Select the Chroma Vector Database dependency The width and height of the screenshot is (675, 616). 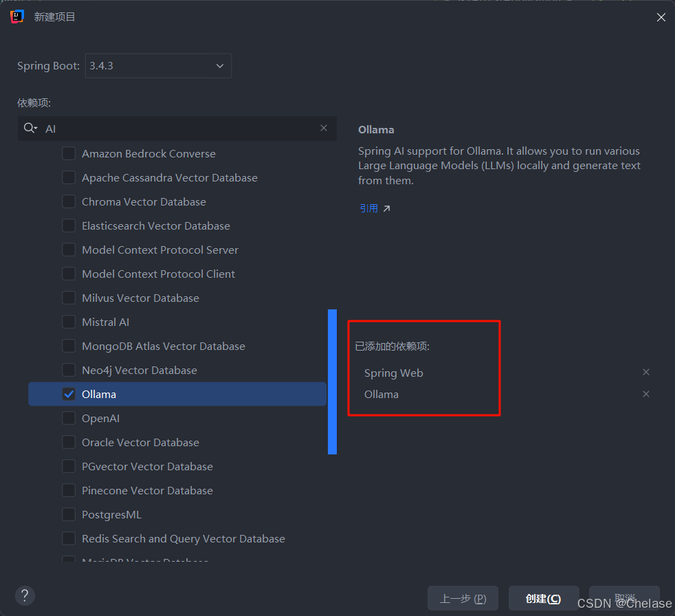coord(69,201)
